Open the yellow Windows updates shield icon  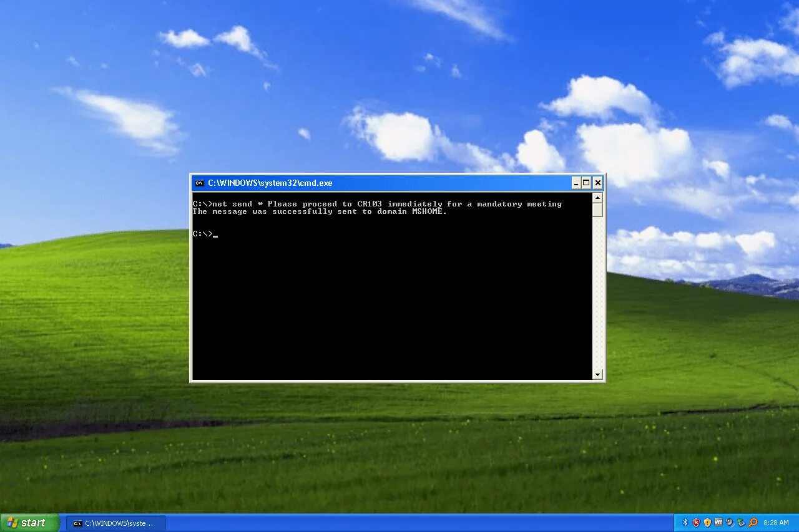708,523
